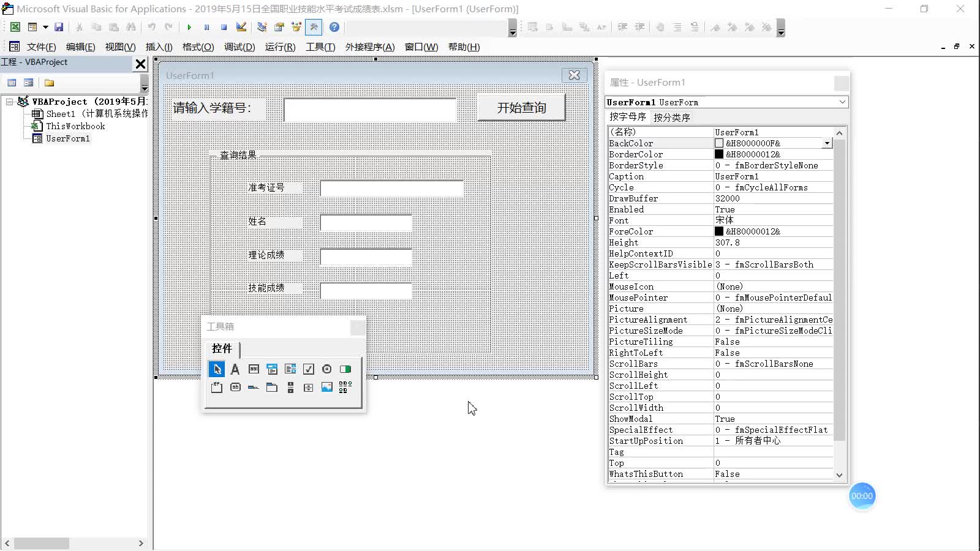Image resolution: width=980 pixels, height=551 pixels.
Task: Select the 控件 tab in toolbox
Action: (x=222, y=348)
